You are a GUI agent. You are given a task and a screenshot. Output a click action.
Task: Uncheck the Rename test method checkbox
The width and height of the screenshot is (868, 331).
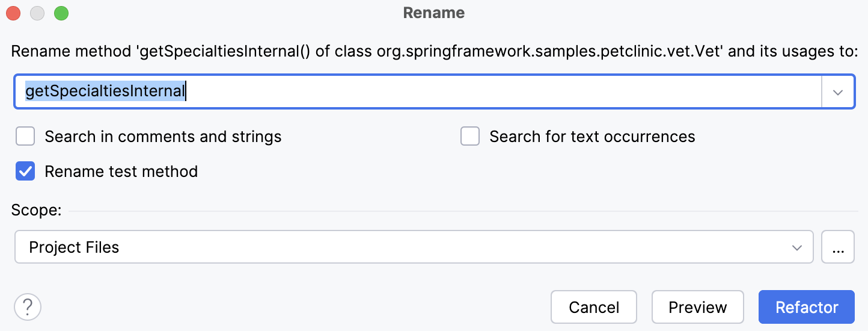pyautogui.click(x=25, y=172)
